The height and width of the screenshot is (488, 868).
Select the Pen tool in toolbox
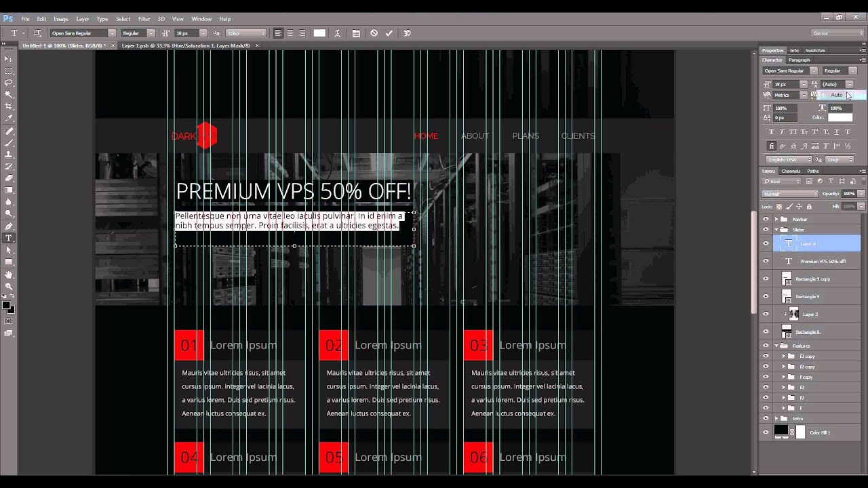click(x=9, y=226)
